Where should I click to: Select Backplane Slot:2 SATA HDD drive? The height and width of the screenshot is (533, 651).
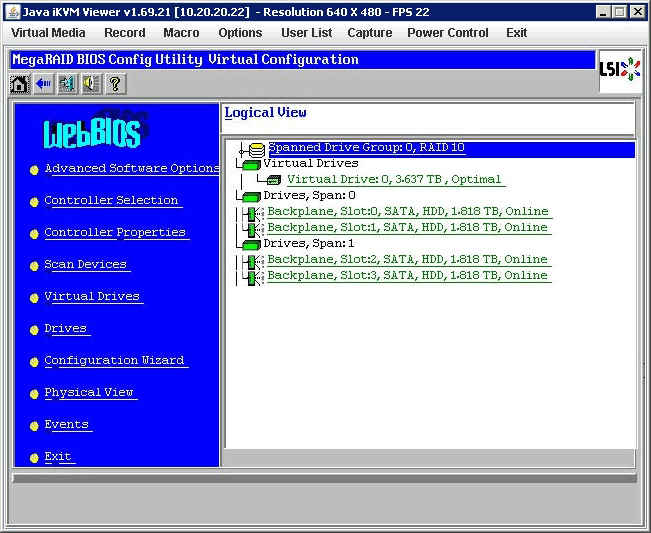tap(407, 259)
